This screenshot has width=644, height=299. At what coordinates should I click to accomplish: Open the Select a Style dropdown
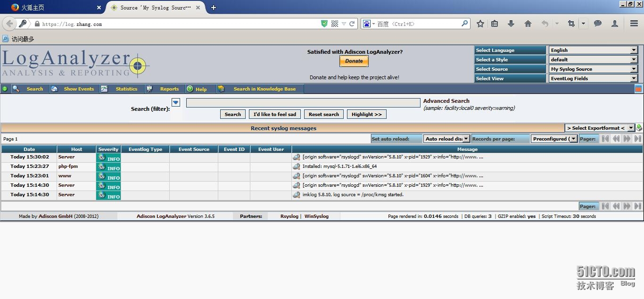click(593, 59)
